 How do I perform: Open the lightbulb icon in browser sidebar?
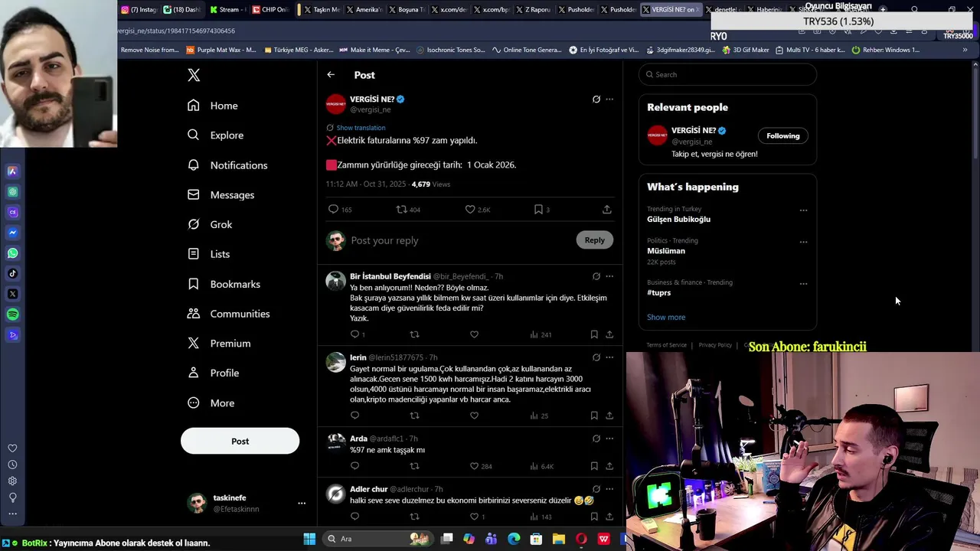(x=12, y=497)
